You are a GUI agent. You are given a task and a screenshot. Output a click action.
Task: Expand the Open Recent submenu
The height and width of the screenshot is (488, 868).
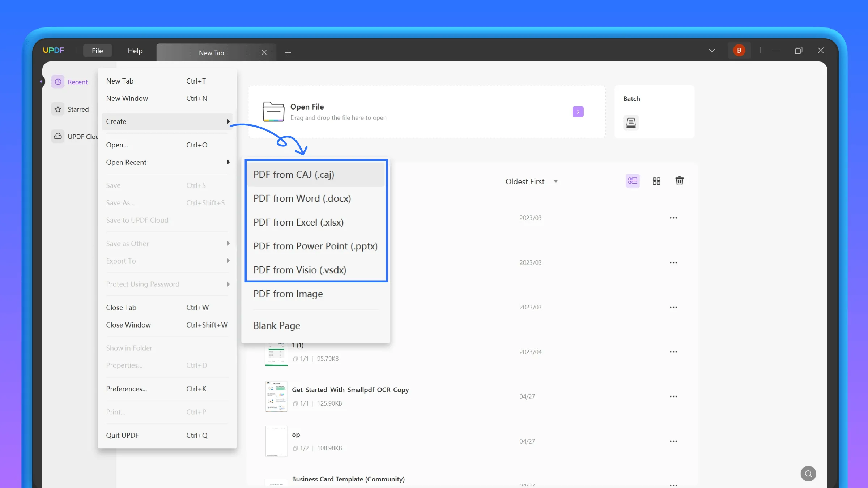[167, 162]
